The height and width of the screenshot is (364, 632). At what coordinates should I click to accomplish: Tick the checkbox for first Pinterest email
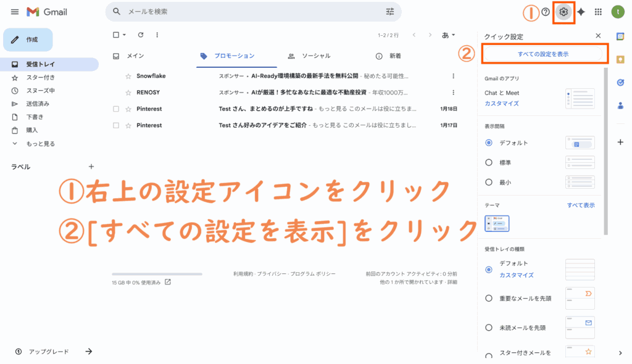click(x=116, y=109)
